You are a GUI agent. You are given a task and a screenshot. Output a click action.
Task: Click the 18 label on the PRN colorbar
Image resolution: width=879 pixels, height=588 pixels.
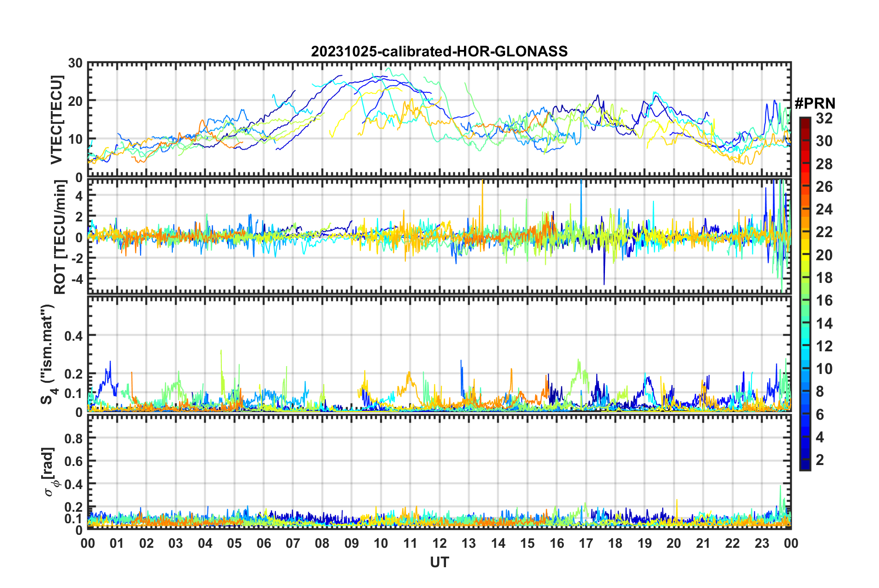pyautogui.click(x=824, y=278)
